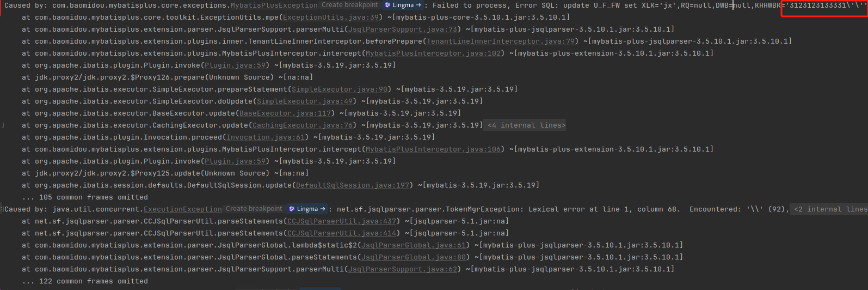Expand the folded '<2 internal lines' region

829,209
